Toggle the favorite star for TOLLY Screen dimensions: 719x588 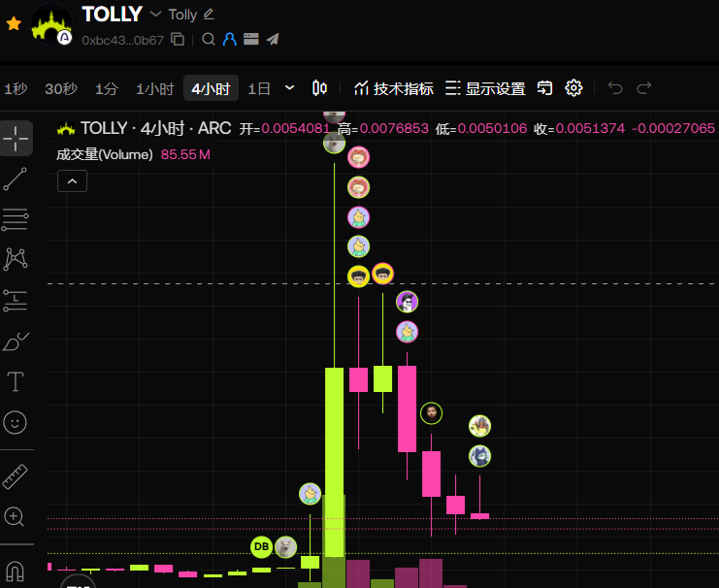tap(14, 23)
